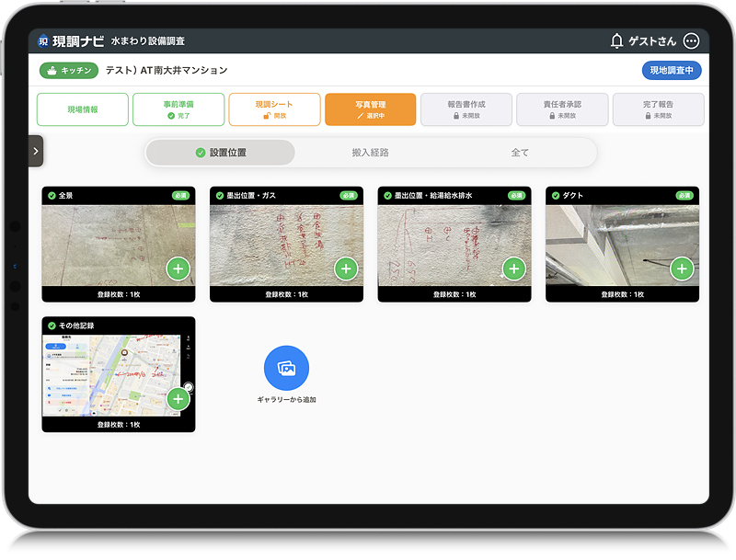The height and width of the screenshot is (560, 736).
Task: Click 登録枚数：1枚 under その他記録 card
Action: tap(119, 425)
